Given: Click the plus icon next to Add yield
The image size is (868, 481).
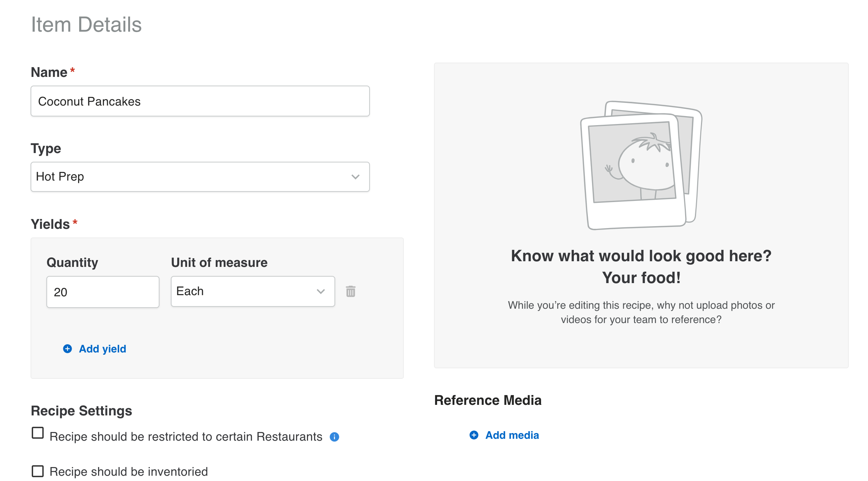Looking at the screenshot, I should (67, 349).
